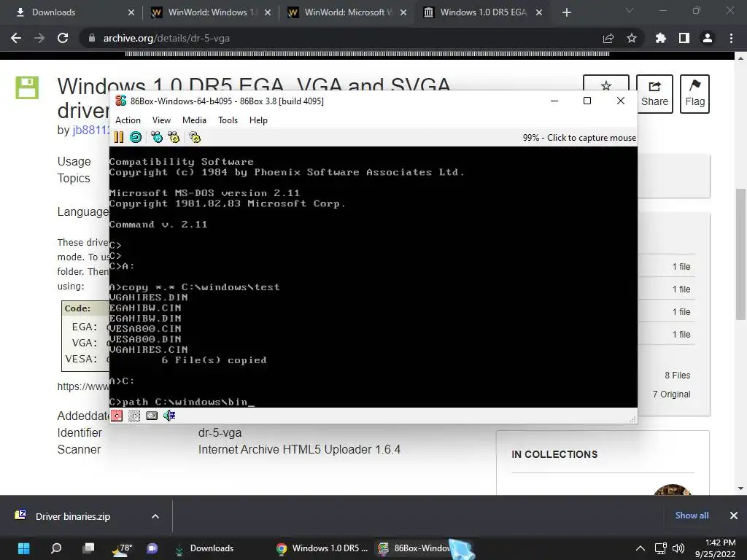Click the sound speaker icon in 86Box status bar
The height and width of the screenshot is (560, 747).
coord(169,416)
